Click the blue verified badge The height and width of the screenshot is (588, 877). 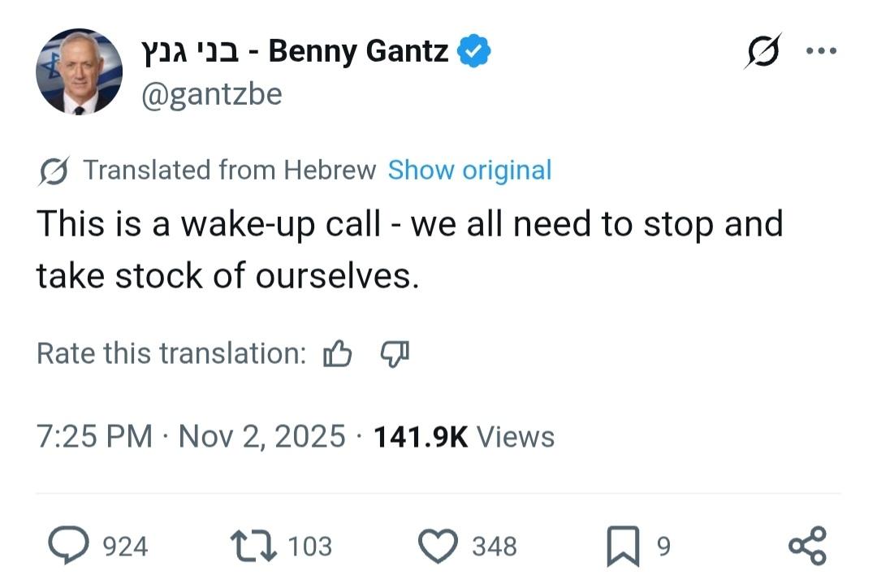click(x=474, y=52)
